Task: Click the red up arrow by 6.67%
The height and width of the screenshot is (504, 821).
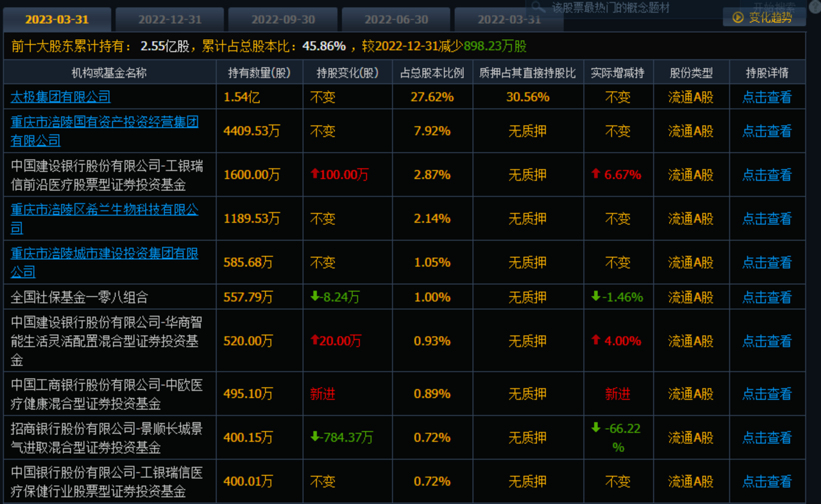Action: coord(596,174)
